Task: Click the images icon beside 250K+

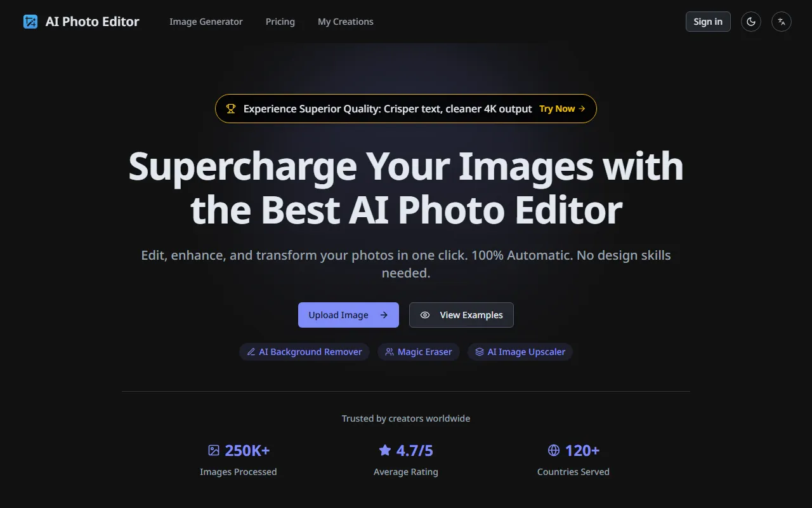Action: click(x=214, y=450)
